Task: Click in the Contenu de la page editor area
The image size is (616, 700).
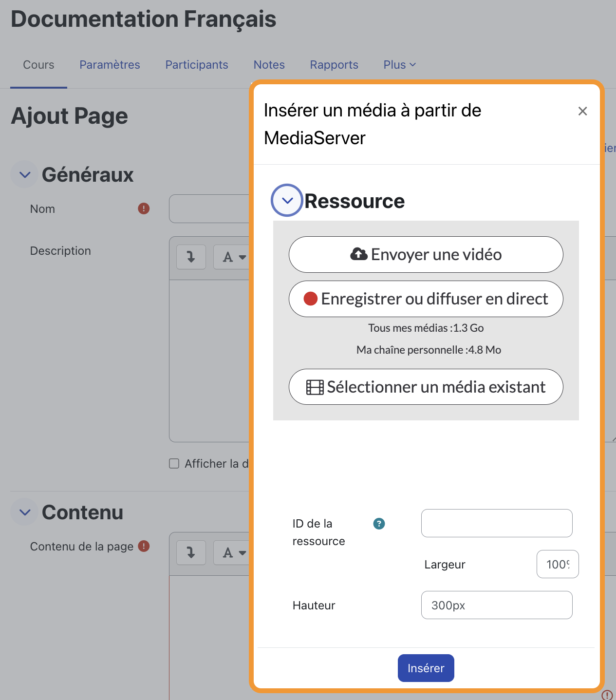Action: click(209, 637)
